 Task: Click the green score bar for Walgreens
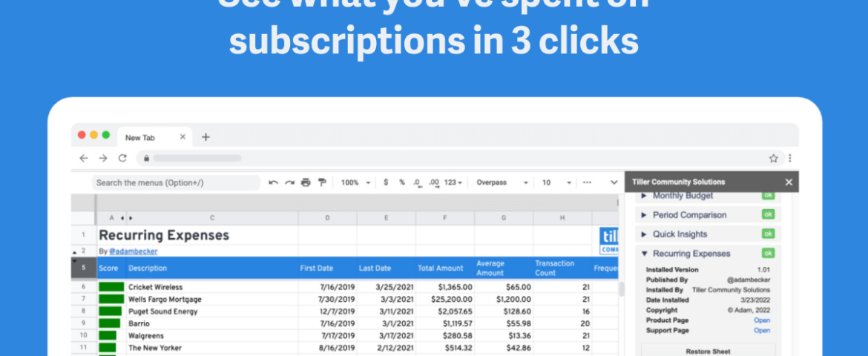pos(108,335)
